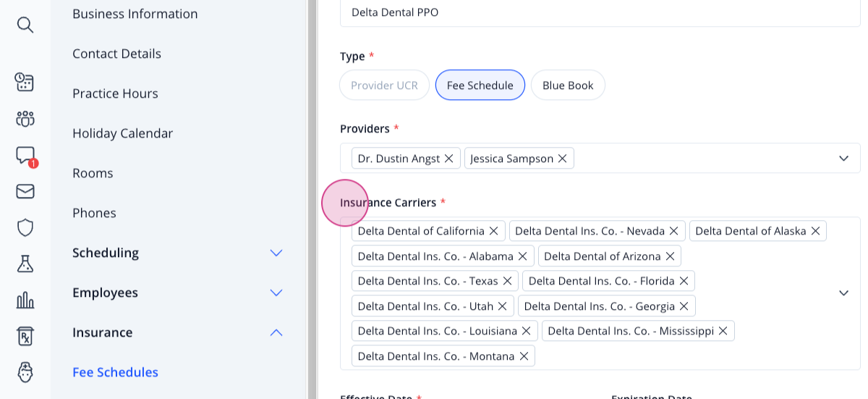Expand the Scheduling section
This screenshot has width=868, height=399.
tap(276, 253)
